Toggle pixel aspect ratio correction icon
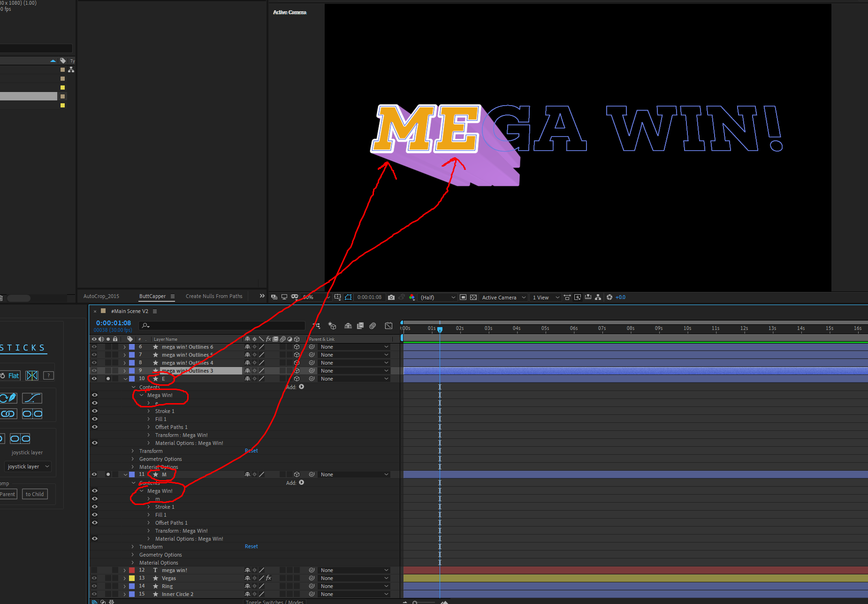 567,297
